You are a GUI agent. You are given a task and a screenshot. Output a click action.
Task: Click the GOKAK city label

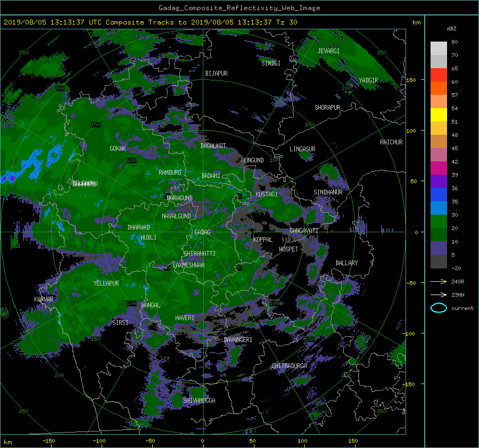[x=118, y=149]
